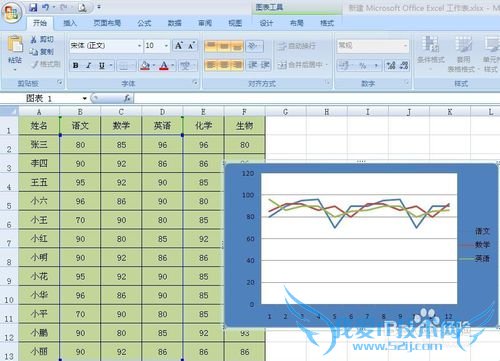Click the decrease decimal places icon
The image size is (500, 361).
(x=403, y=65)
